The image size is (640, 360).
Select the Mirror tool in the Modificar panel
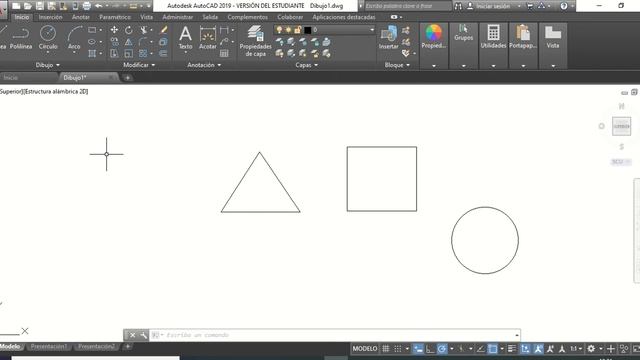tap(129, 42)
